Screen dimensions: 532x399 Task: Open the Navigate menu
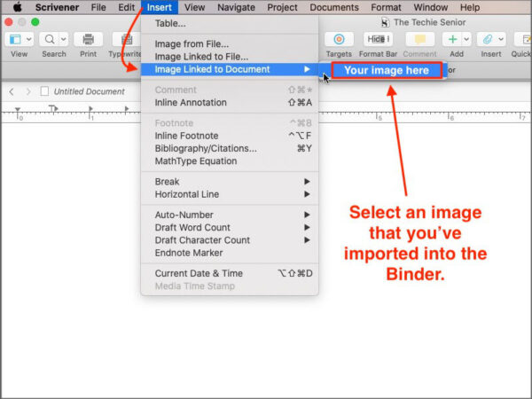click(236, 7)
